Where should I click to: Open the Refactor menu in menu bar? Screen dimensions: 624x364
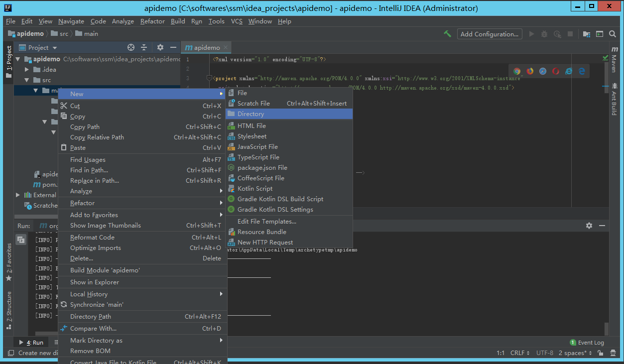click(x=152, y=21)
